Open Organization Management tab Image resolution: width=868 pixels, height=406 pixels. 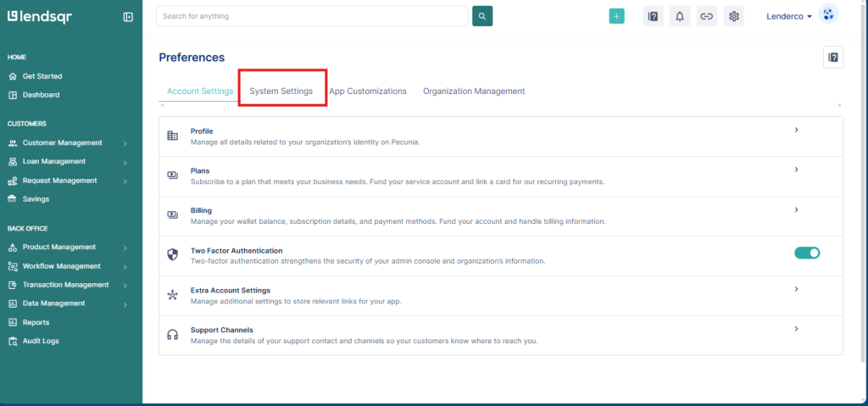(474, 91)
